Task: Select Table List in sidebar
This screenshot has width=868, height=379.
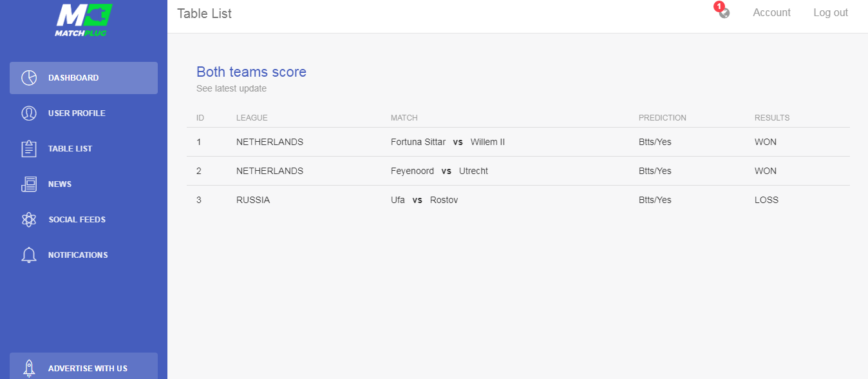Action: [70, 149]
